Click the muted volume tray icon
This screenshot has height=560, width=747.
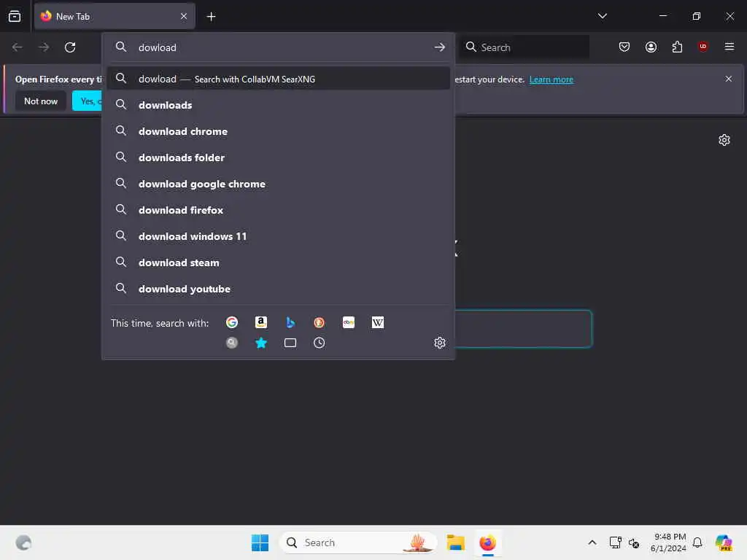pos(634,542)
